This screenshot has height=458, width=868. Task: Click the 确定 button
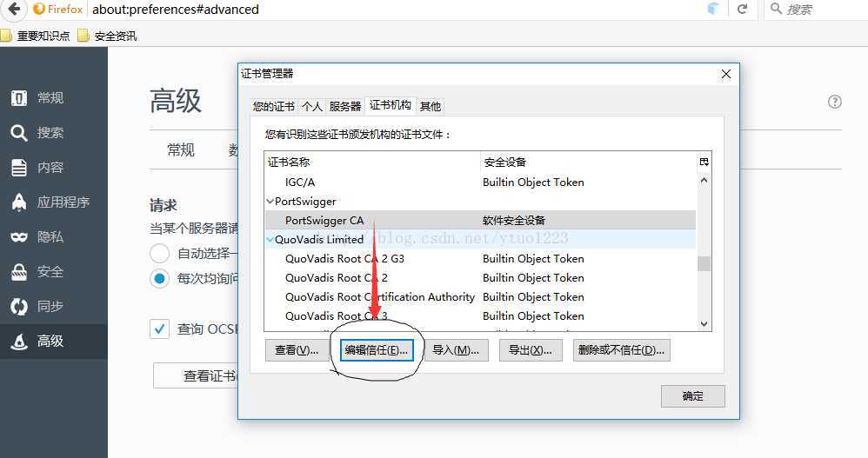click(693, 396)
